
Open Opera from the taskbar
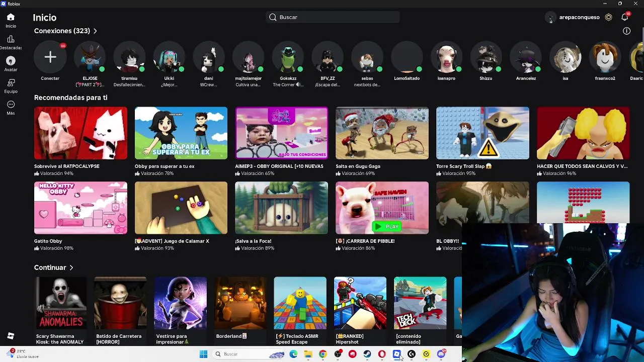[x=382, y=354]
